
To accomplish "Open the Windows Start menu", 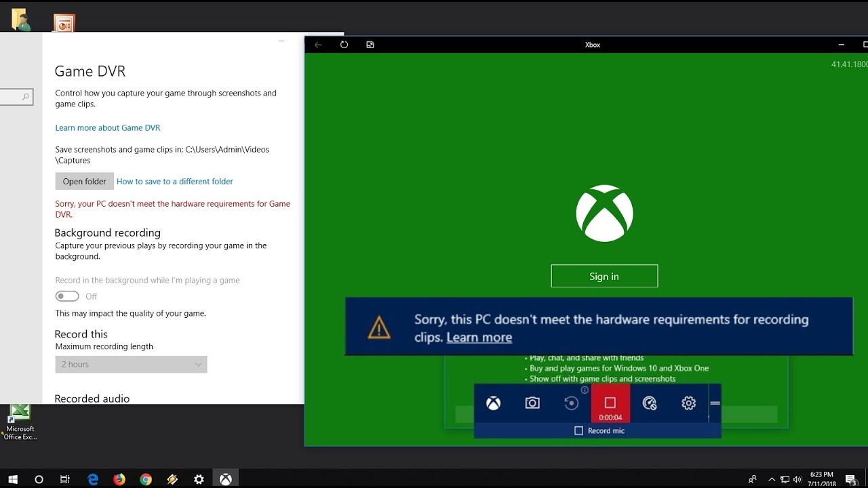I will pyautogui.click(x=13, y=479).
